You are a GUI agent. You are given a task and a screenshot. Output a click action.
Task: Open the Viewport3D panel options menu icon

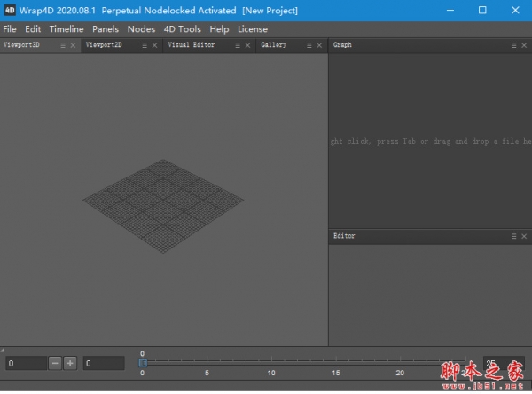tap(62, 45)
